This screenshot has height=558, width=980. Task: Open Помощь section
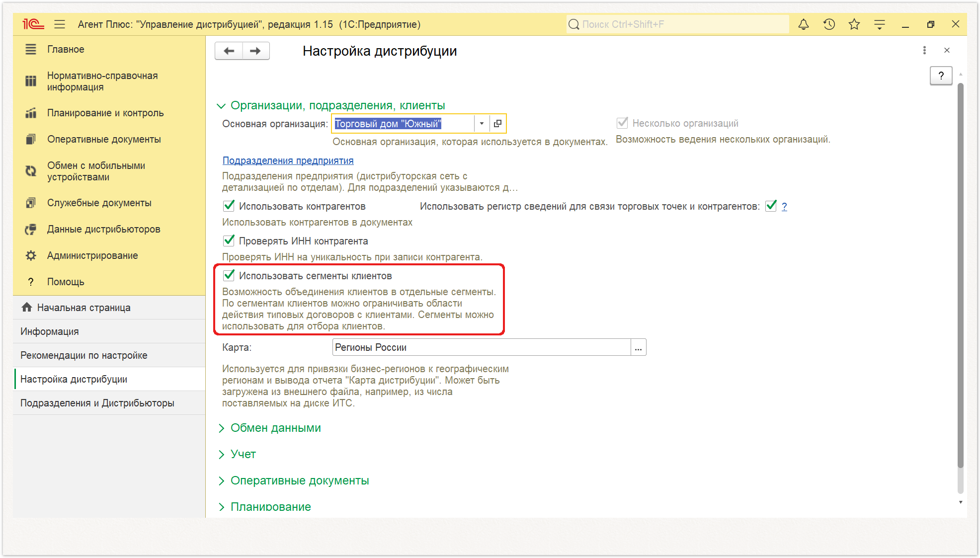point(66,282)
